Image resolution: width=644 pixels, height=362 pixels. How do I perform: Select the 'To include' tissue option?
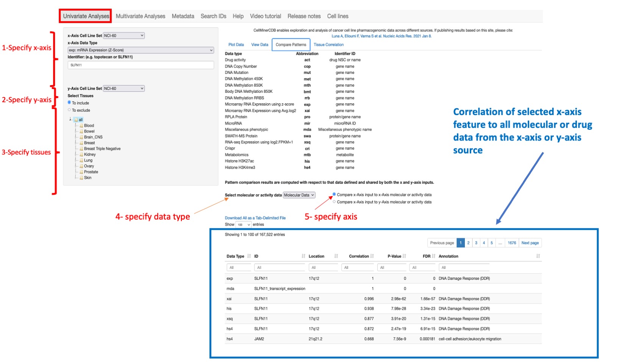tap(69, 103)
